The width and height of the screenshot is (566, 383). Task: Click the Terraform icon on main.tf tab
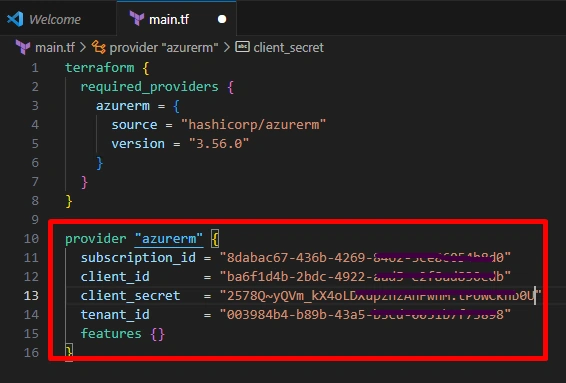coord(137,19)
